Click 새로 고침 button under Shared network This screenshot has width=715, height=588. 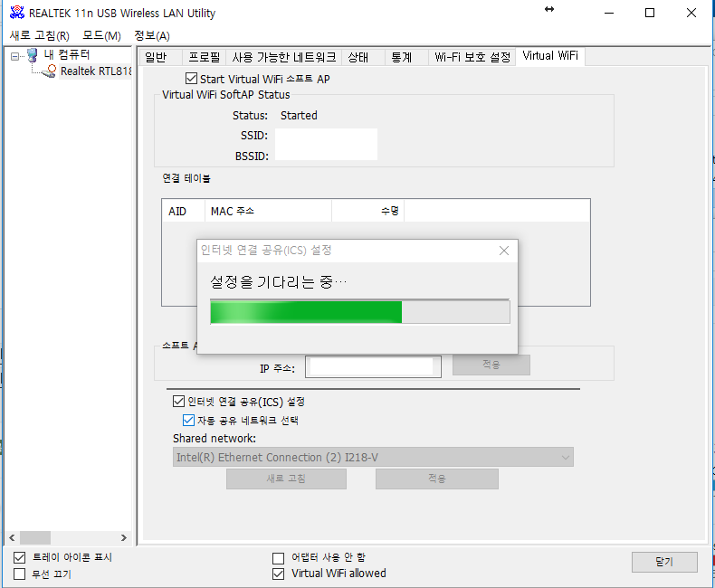pos(286,479)
